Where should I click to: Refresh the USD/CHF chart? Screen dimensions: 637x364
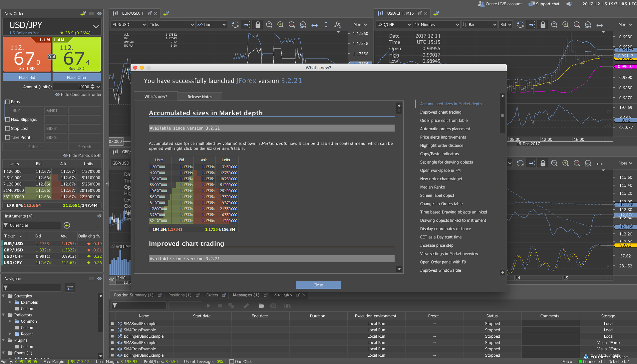point(520,25)
